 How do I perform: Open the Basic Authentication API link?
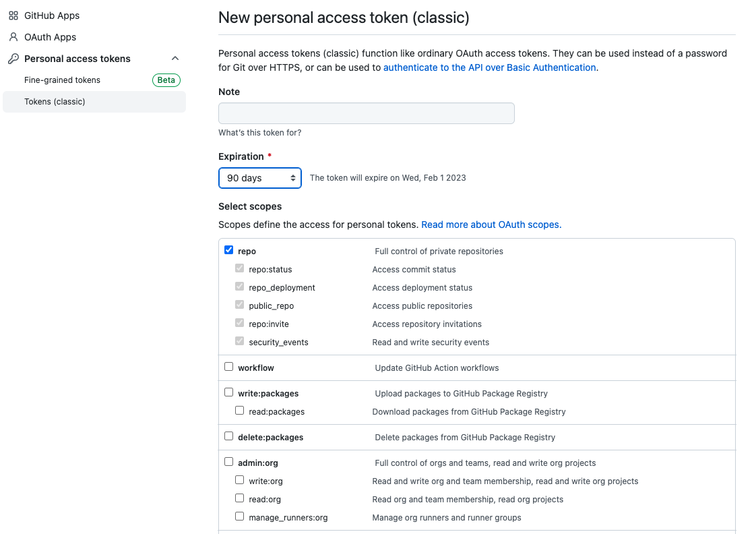489,67
